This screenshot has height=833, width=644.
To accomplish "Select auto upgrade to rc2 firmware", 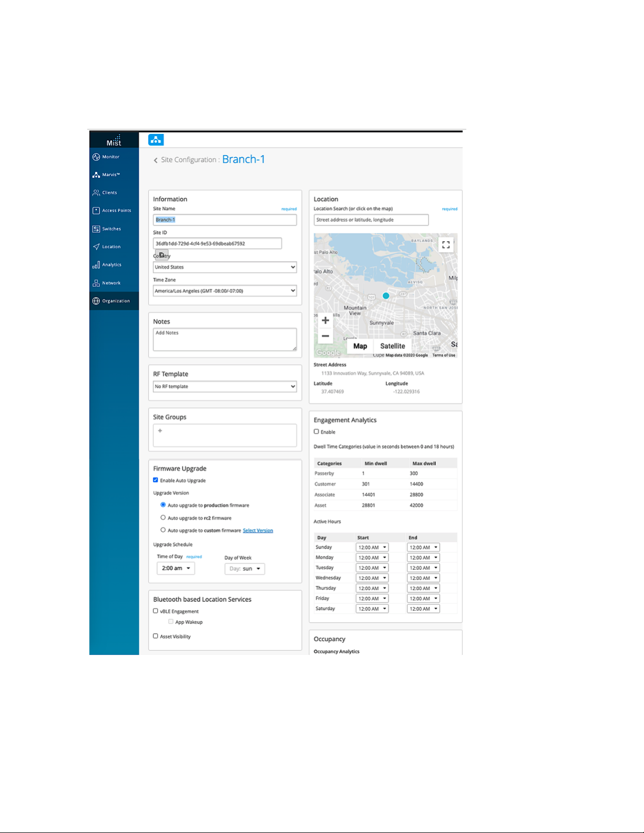I will click(163, 517).
